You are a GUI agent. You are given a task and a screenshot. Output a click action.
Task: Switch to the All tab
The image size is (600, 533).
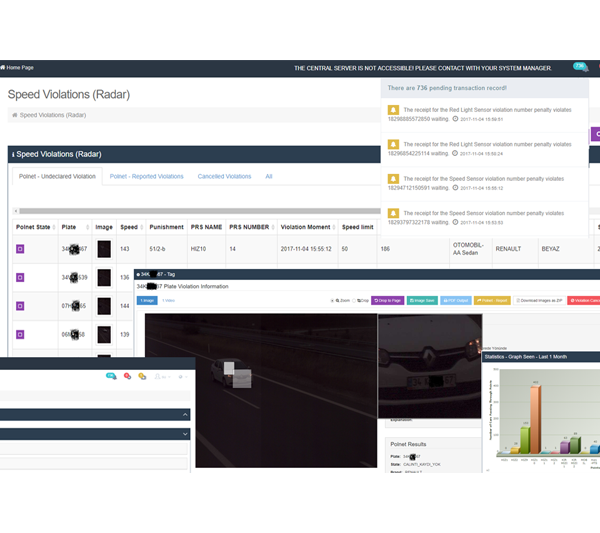269,176
